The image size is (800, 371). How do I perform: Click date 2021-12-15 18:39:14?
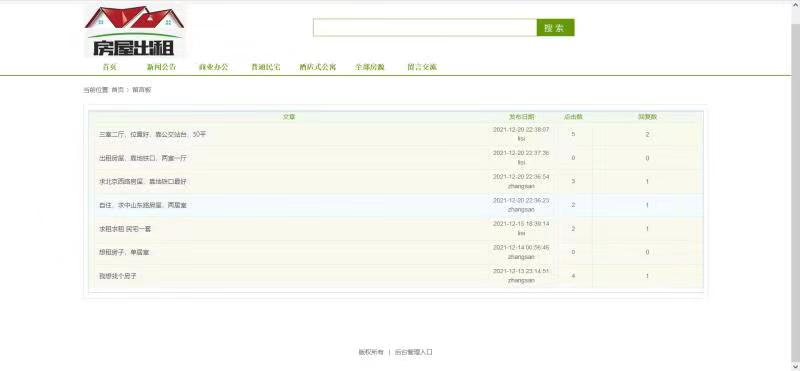(x=521, y=224)
